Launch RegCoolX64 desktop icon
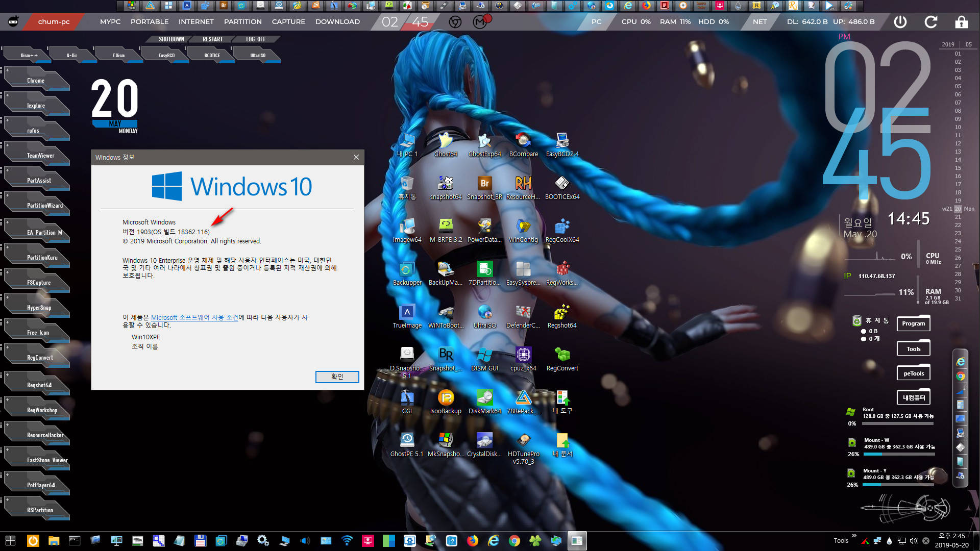980x551 pixels. point(562,230)
